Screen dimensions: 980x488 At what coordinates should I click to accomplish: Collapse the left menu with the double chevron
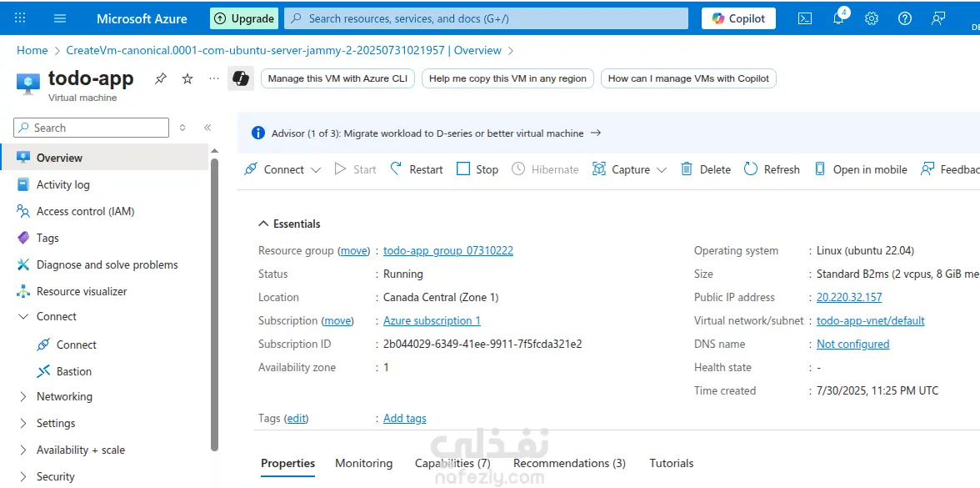click(x=207, y=128)
